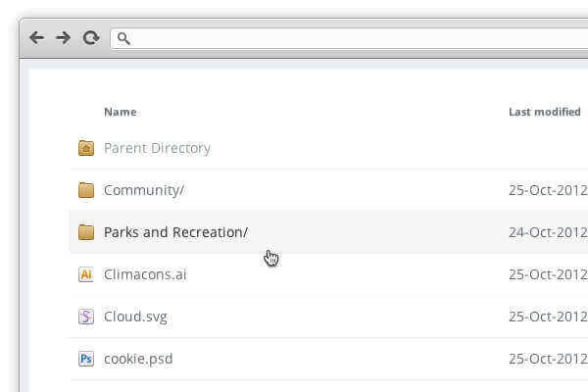Open the Climacons.ai file link

[145, 274]
